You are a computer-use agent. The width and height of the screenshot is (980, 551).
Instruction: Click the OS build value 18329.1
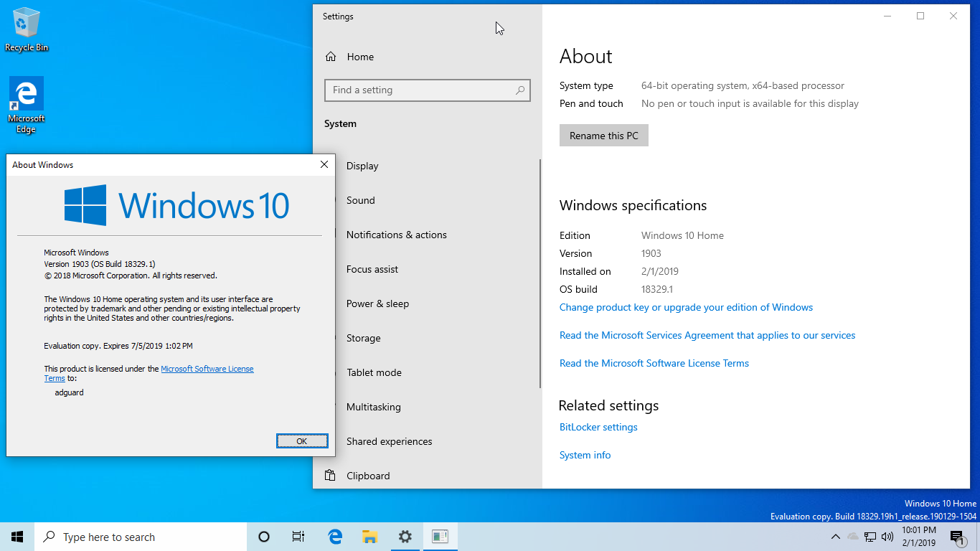[657, 289]
